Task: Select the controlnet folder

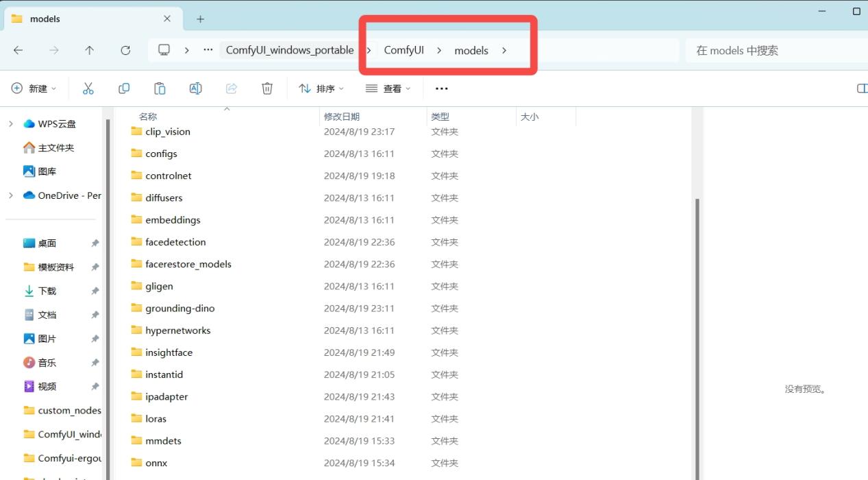Action: 169,176
